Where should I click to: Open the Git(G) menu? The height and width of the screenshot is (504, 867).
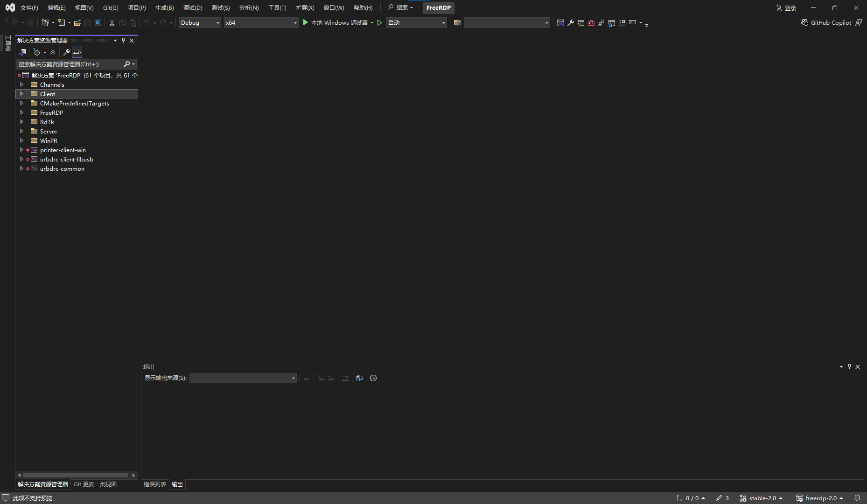tap(111, 8)
